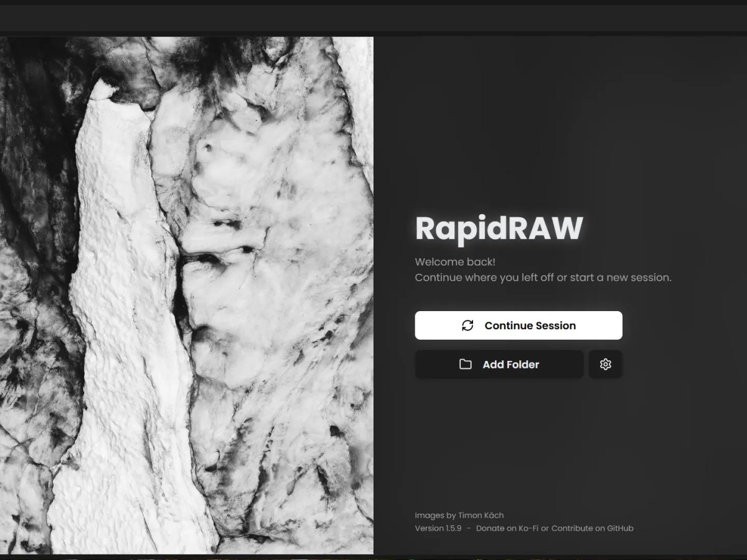Click the Add Folder button
This screenshot has height=560, width=747.
pos(499,365)
